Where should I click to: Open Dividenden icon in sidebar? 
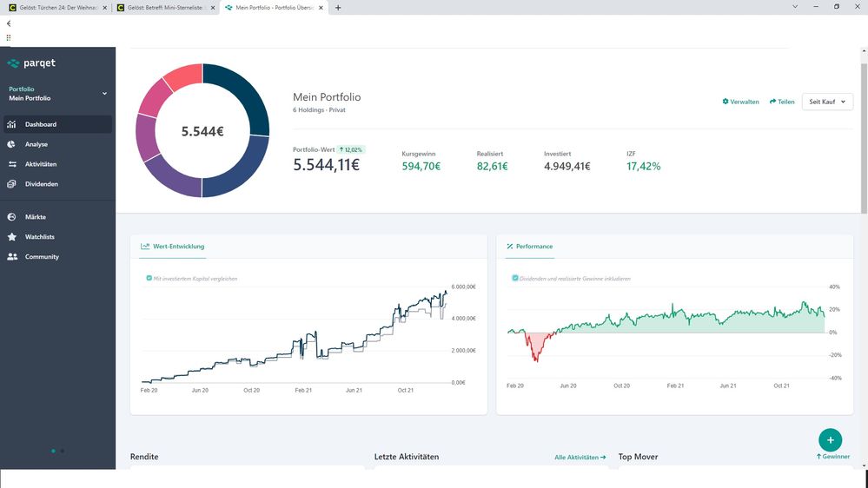pos(12,184)
